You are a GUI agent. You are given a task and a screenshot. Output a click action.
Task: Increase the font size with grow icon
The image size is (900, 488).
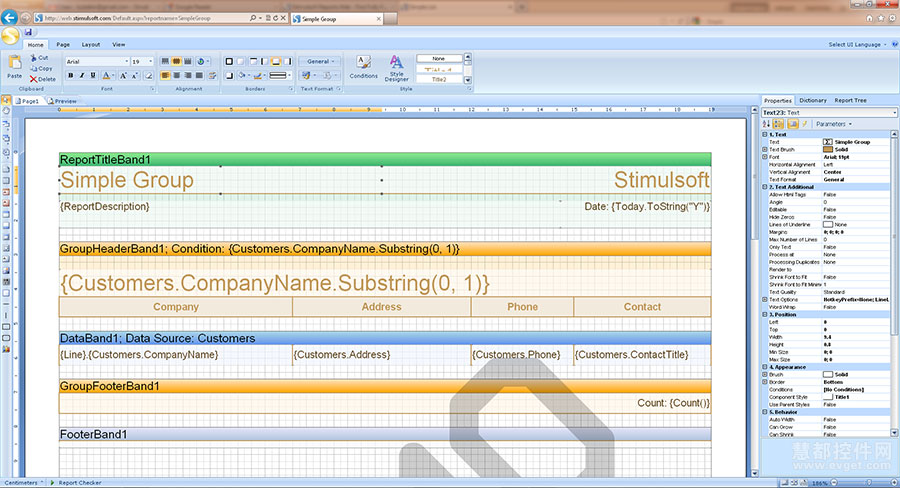coord(123,76)
